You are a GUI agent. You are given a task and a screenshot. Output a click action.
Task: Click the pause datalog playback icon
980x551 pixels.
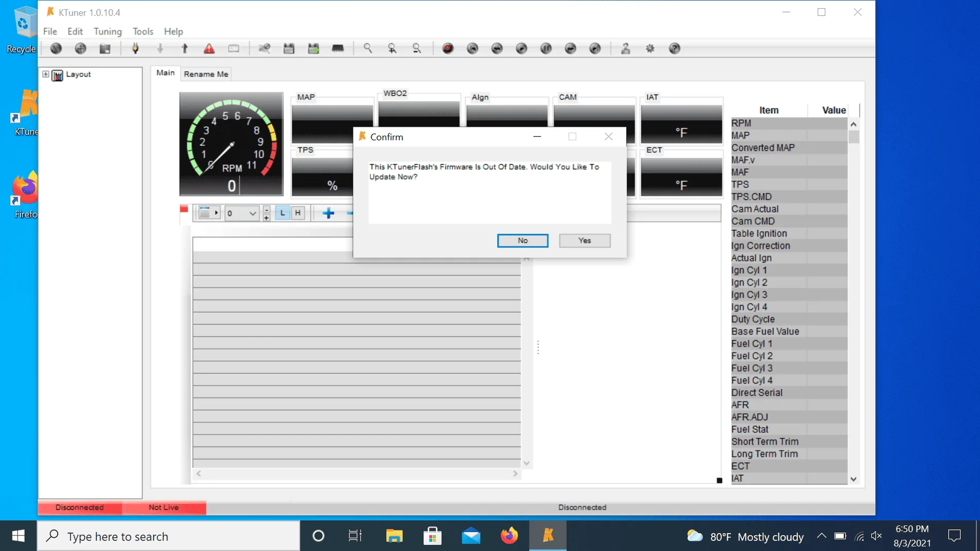coord(546,48)
